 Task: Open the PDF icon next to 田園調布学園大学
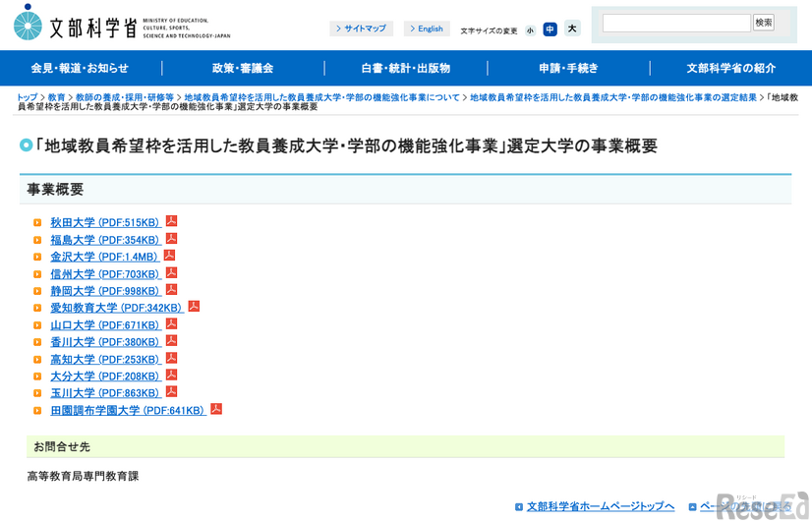point(216,409)
